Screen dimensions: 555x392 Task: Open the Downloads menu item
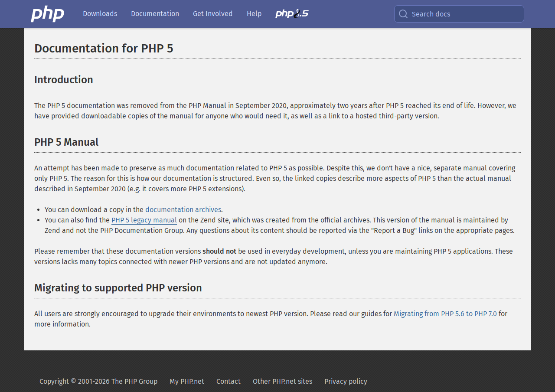[100, 14]
